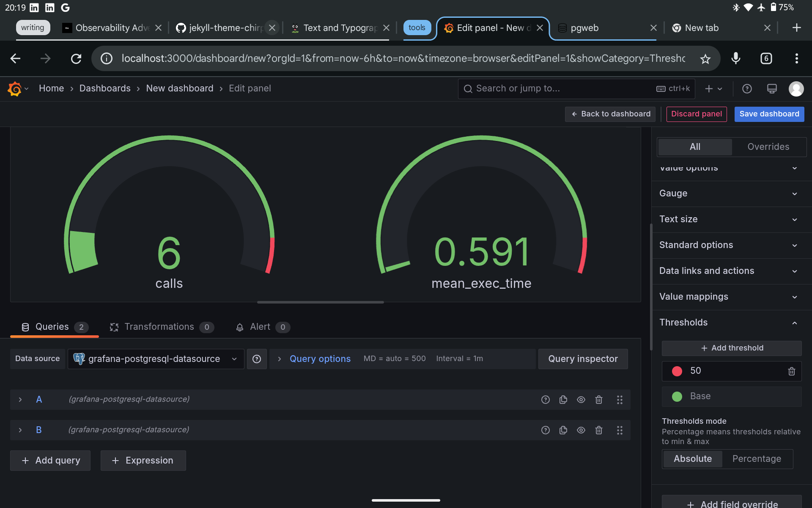
Task: Click the red threshold color swatch
Action: 677,371
